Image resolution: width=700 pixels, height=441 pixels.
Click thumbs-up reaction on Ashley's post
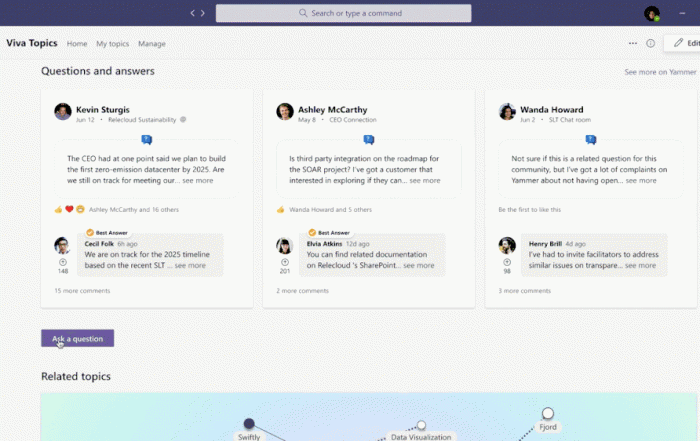coord(280,209)
